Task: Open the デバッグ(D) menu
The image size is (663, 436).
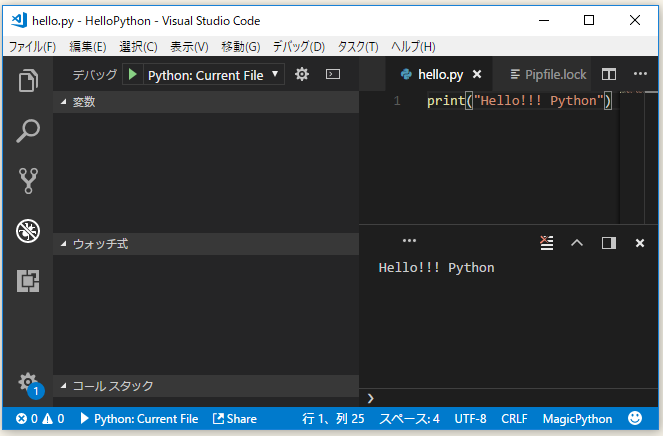Action: [x=298, y=46]
